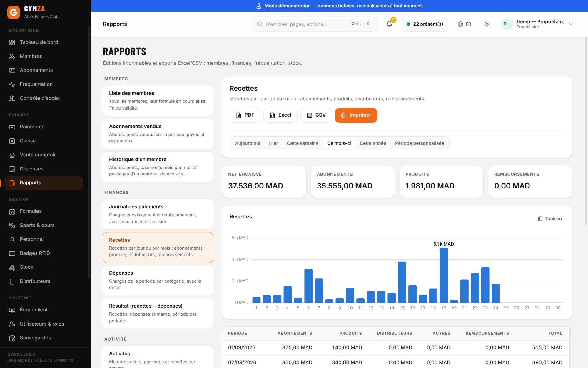Open Fréquentation in the sidebar
This screenshot has height=368, width=588.
pos(44,84)
